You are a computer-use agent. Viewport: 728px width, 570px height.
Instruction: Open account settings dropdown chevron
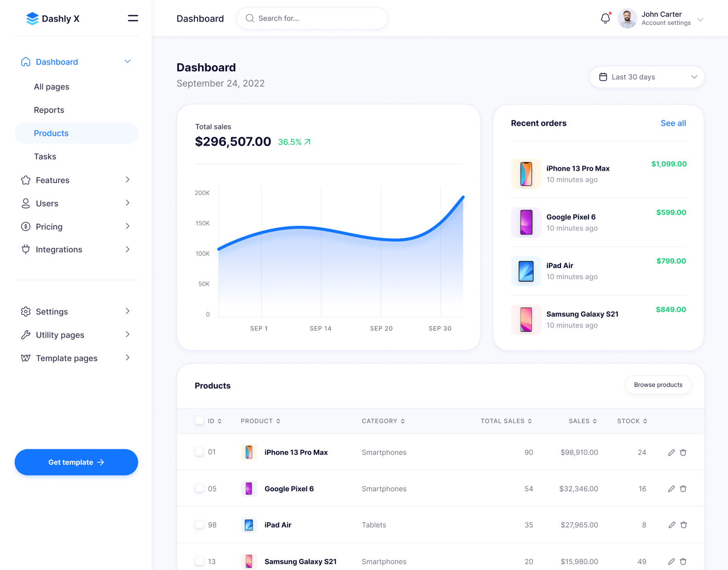700,20
